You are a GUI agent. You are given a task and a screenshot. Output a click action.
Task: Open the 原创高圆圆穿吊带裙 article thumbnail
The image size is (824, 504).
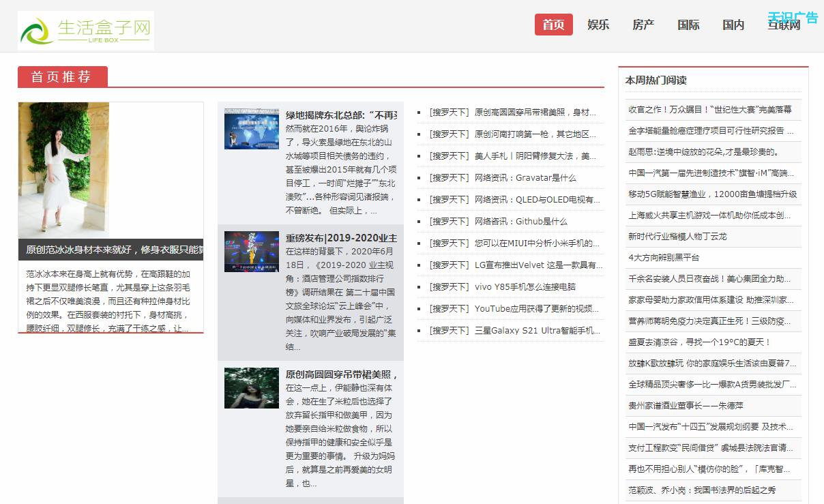(252, 388)
